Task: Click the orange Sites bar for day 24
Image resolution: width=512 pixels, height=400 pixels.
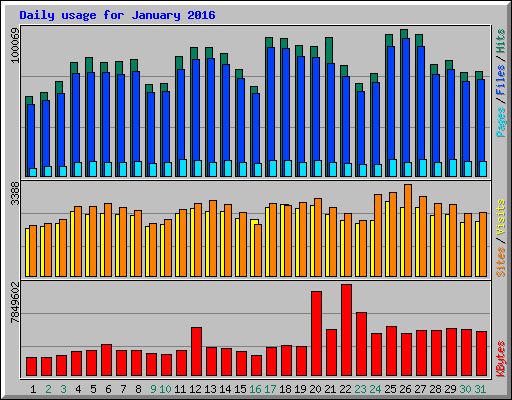Action: point(378,235)
